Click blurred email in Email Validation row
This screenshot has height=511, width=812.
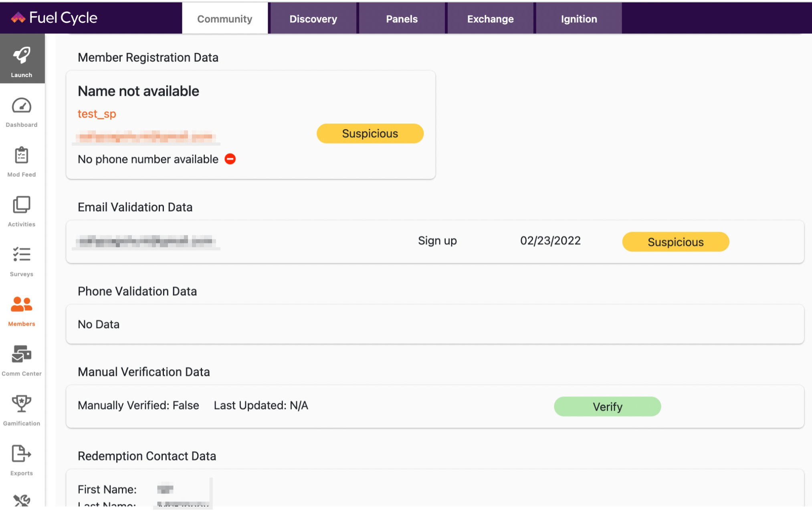coord(146,242)
